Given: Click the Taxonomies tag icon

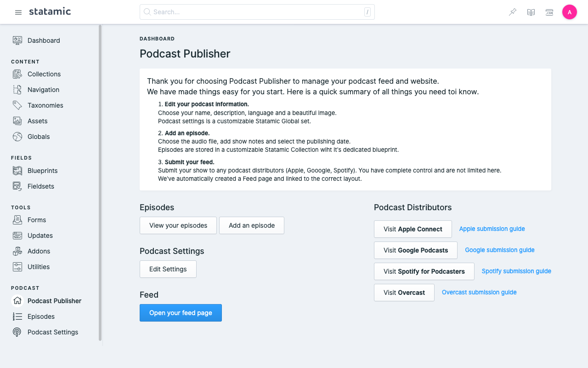Looking at the screenshot, I should (x=17, y=105).
